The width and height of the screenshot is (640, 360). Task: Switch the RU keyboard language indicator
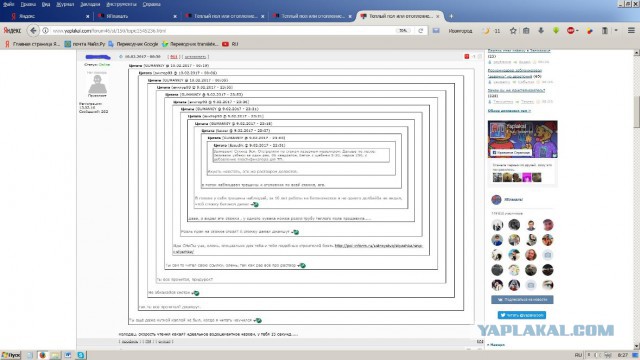point(578,355)
